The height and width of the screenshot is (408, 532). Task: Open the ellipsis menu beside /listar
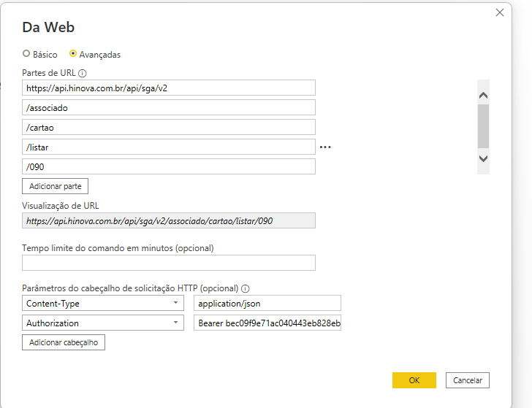tap(325, 147)
